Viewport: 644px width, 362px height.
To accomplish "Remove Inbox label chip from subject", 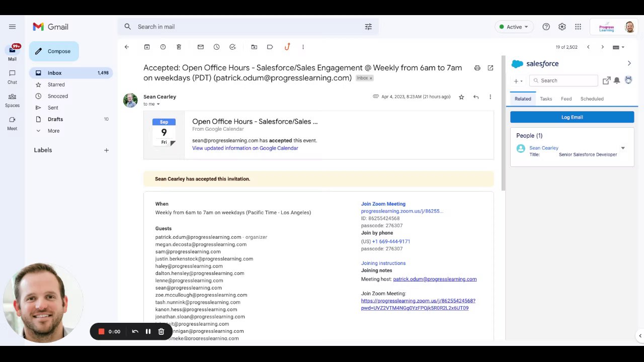I will (x=371, y=78).
